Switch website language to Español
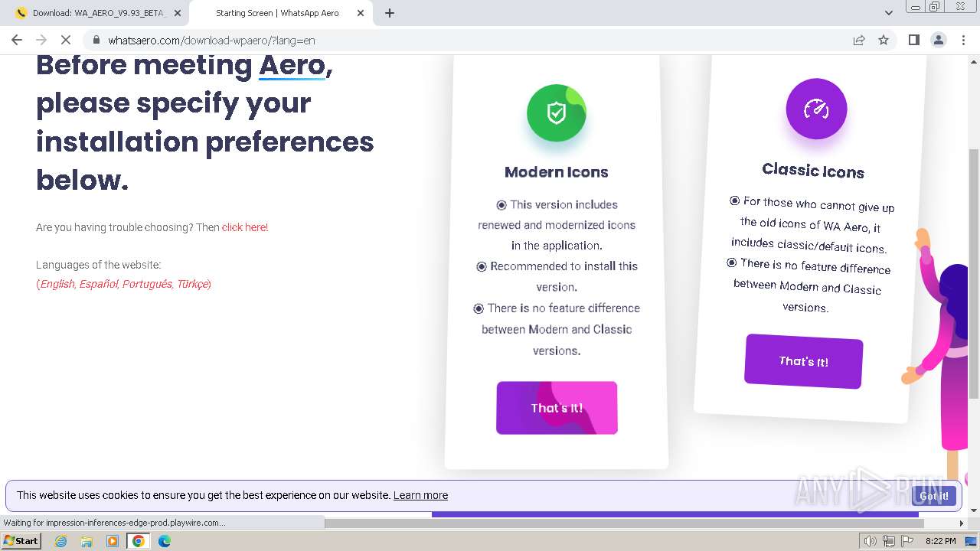The height and width of the screenshot is (551, 980). (x=99, y=284)
